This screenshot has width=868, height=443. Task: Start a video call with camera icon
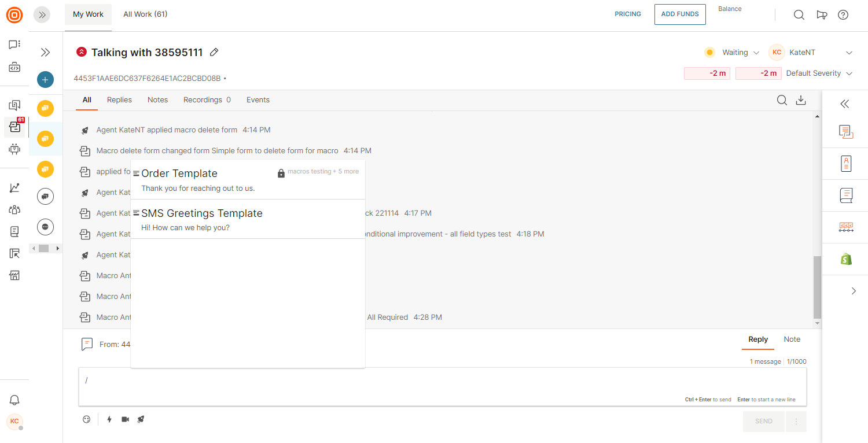click(x=125, y=419)
